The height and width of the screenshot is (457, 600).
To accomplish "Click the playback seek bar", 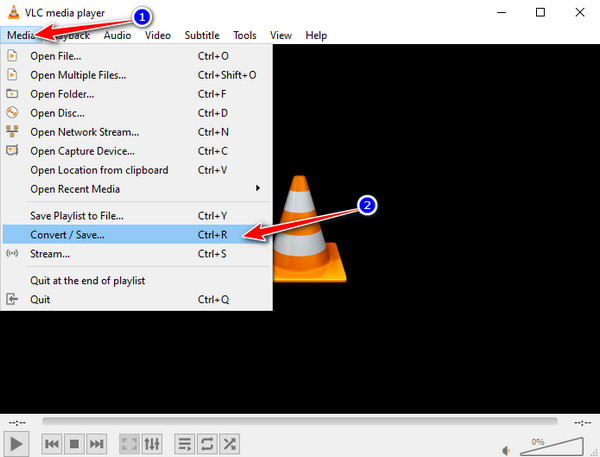I will pos(300,421).
